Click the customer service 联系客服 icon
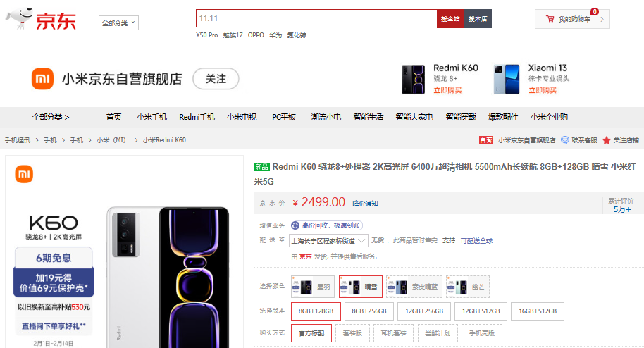 pos(564,140)
